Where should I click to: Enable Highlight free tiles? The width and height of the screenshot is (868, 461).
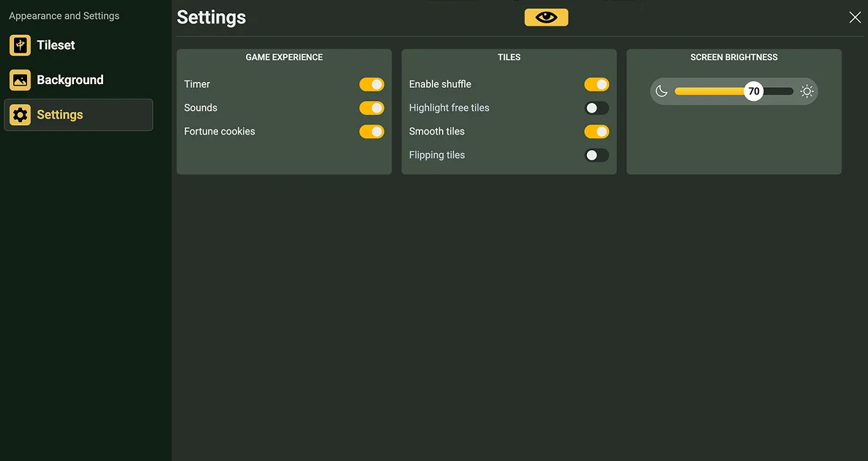coord(596,108)
